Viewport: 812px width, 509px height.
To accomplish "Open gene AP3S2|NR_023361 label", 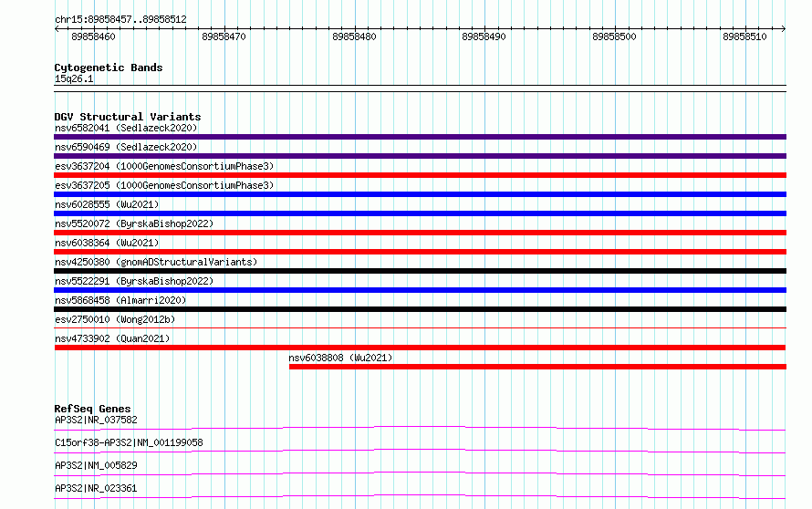I will coord(96,488).
